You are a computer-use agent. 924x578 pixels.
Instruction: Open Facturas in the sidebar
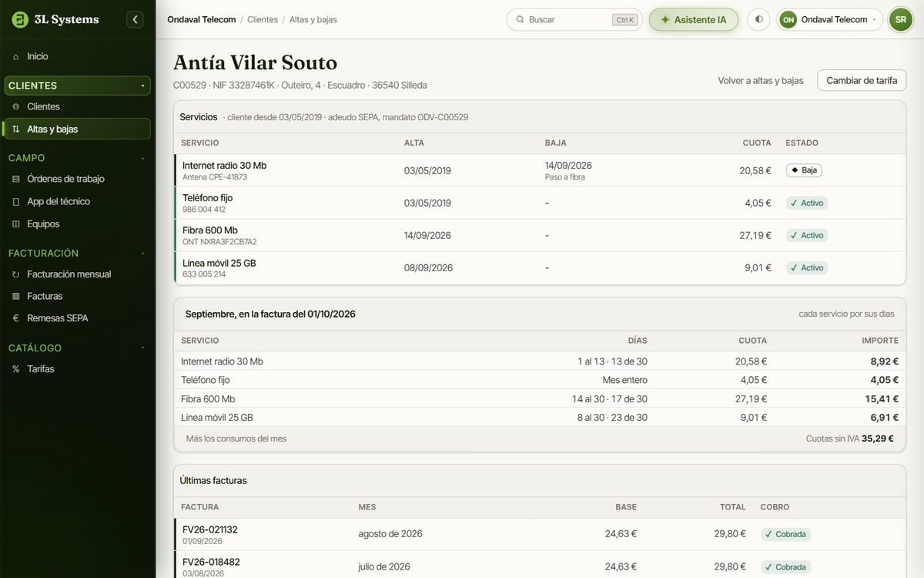coord(77,296)
